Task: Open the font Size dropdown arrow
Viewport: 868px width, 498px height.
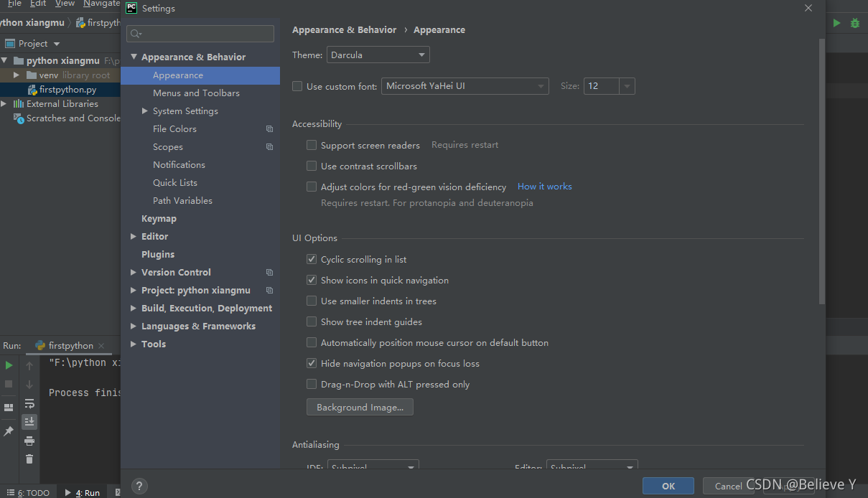Action: coord(627,86)
